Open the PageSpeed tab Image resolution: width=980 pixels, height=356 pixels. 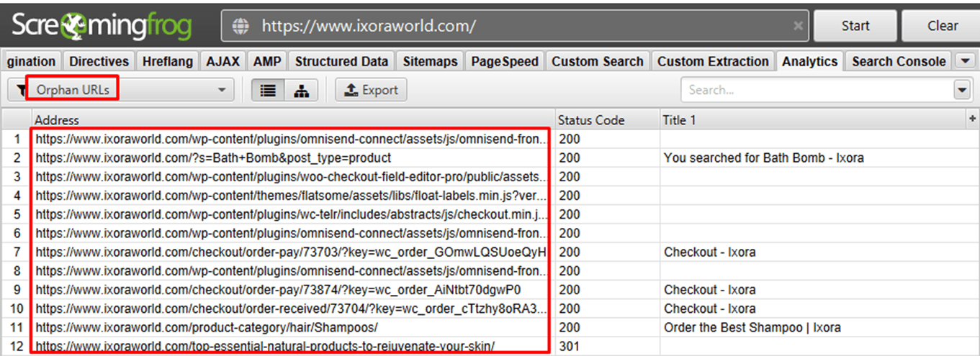click(x=505, y=62)
